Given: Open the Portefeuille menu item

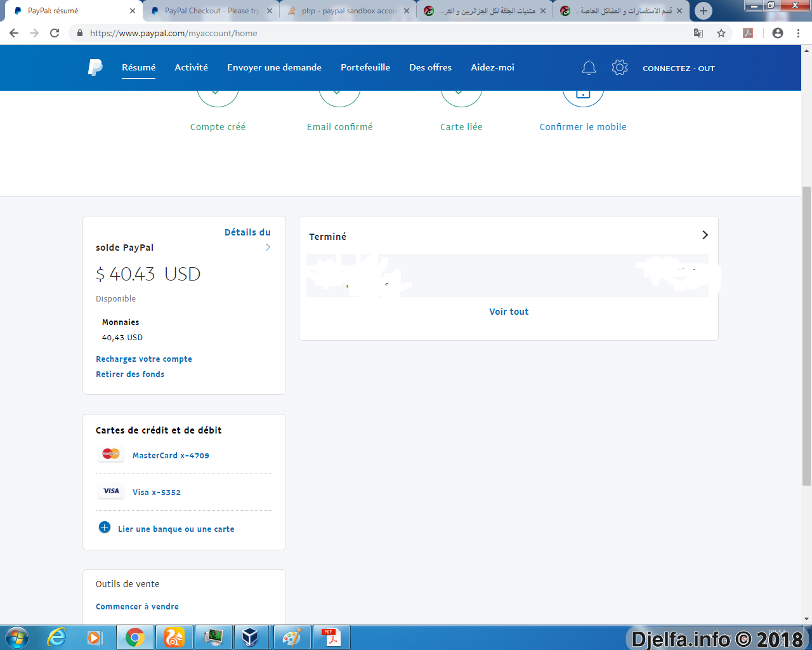Looking at the screenshot, I should pyautogui.click(x=365, y=67).
